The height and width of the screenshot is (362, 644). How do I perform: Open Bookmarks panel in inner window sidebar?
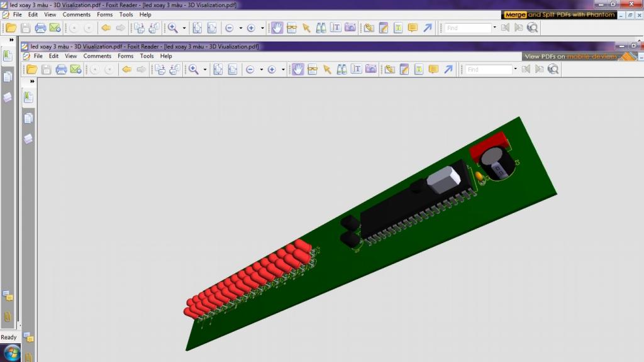(28, 97)
